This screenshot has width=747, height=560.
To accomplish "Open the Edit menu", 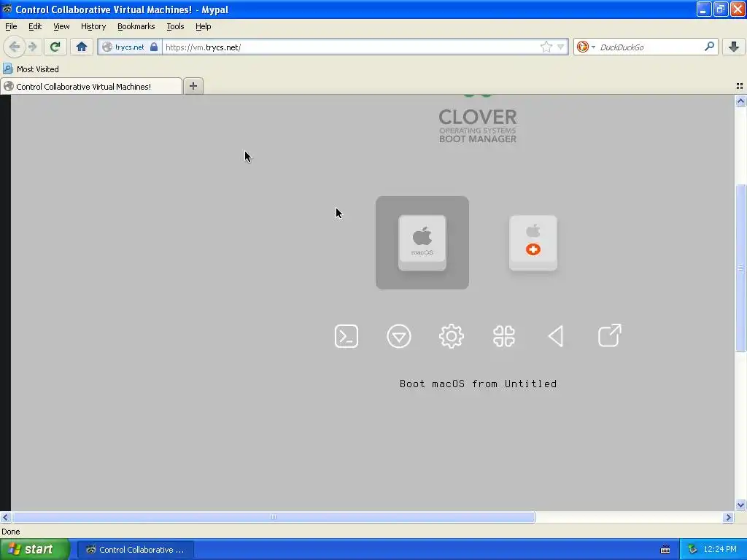I will (x=35, y=26).
